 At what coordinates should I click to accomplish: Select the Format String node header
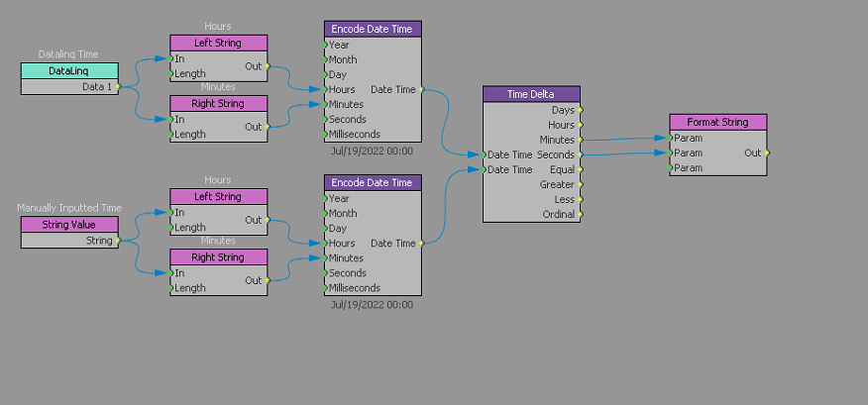coord(718,122)
